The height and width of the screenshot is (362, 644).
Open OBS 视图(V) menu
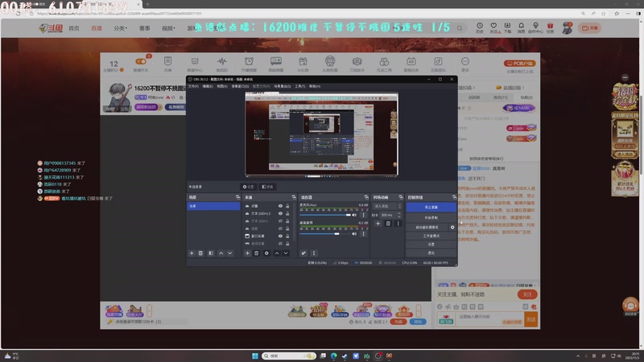click(222, 86)
